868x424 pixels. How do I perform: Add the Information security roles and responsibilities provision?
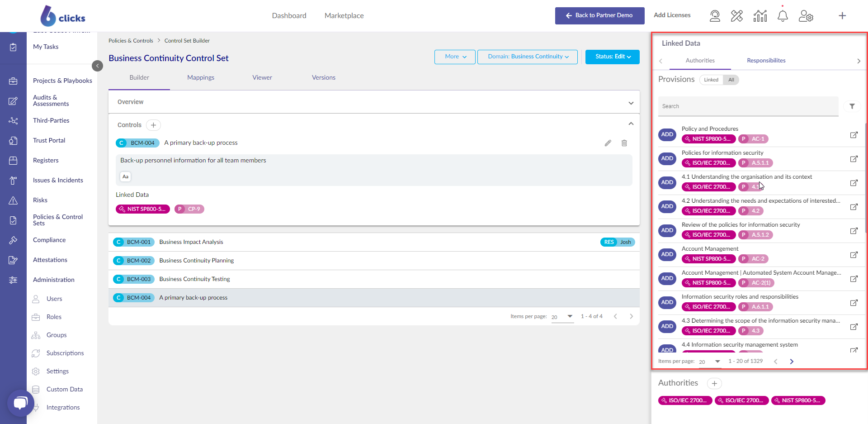667,303
